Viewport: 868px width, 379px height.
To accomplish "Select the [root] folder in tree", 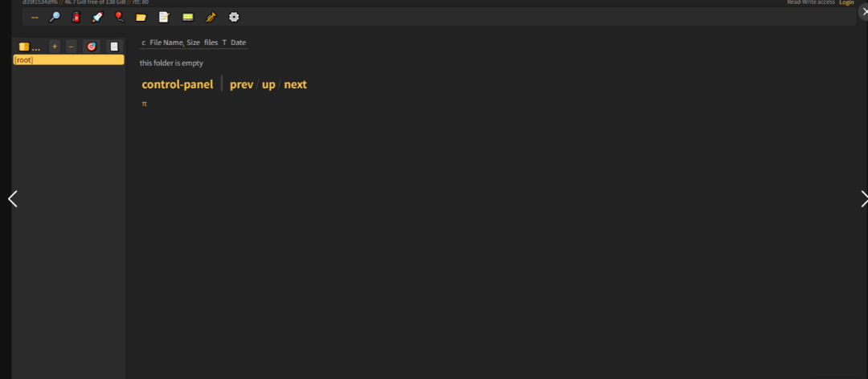I will click(24, 60).
